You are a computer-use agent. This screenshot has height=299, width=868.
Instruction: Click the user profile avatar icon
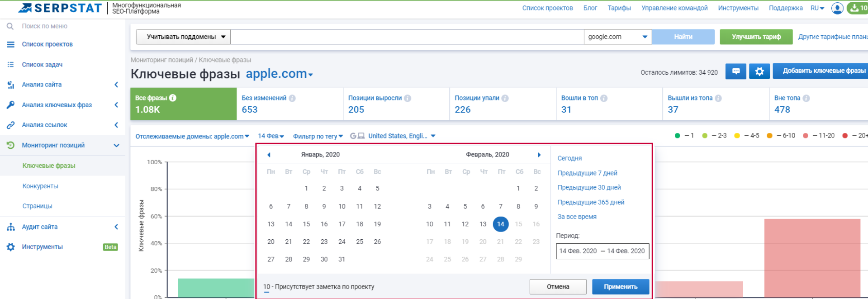tap(837, 8)
